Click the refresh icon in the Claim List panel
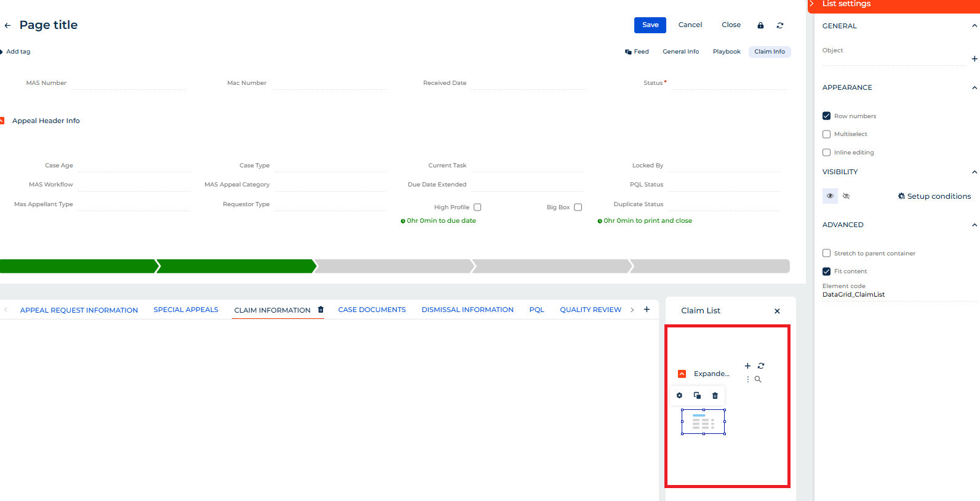980x501 pixels. pos(761,366)
